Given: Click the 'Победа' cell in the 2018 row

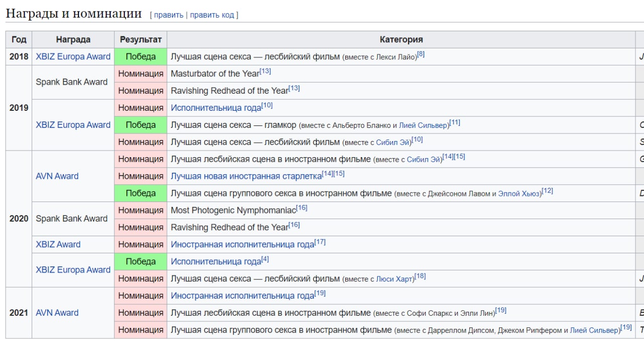Looking at the screenshot, I should (x=141, y=56).
